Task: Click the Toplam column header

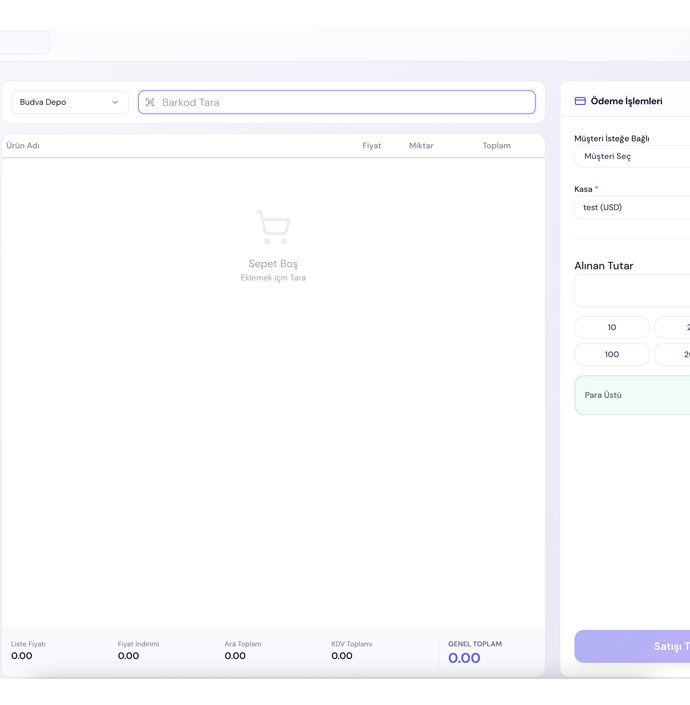Action: (x=496, y=146)
